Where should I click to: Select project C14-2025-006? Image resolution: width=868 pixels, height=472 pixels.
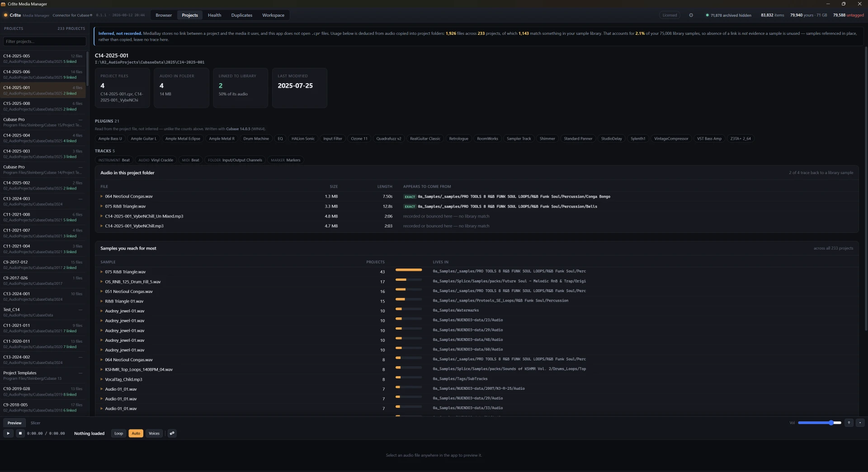tap(43, 74)
